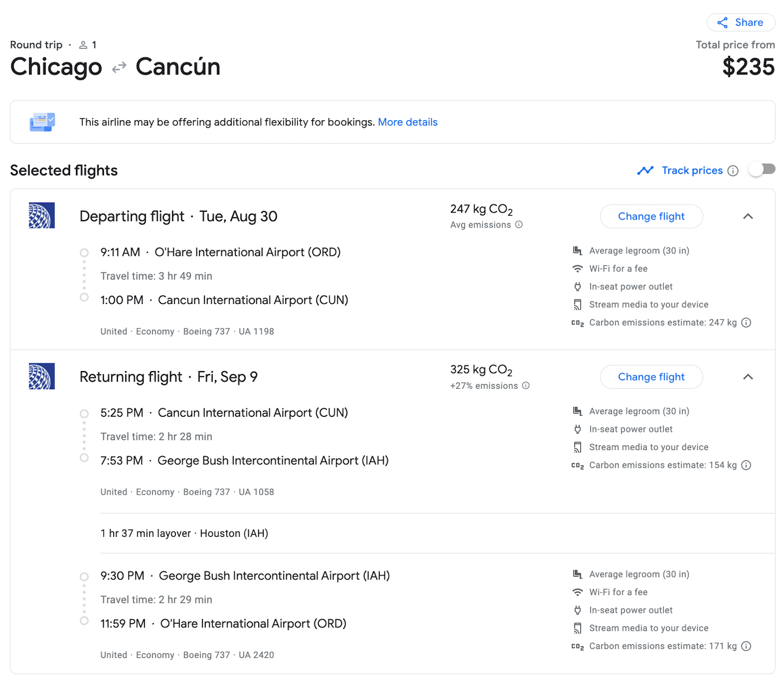Share this flight itinerary

740,22
